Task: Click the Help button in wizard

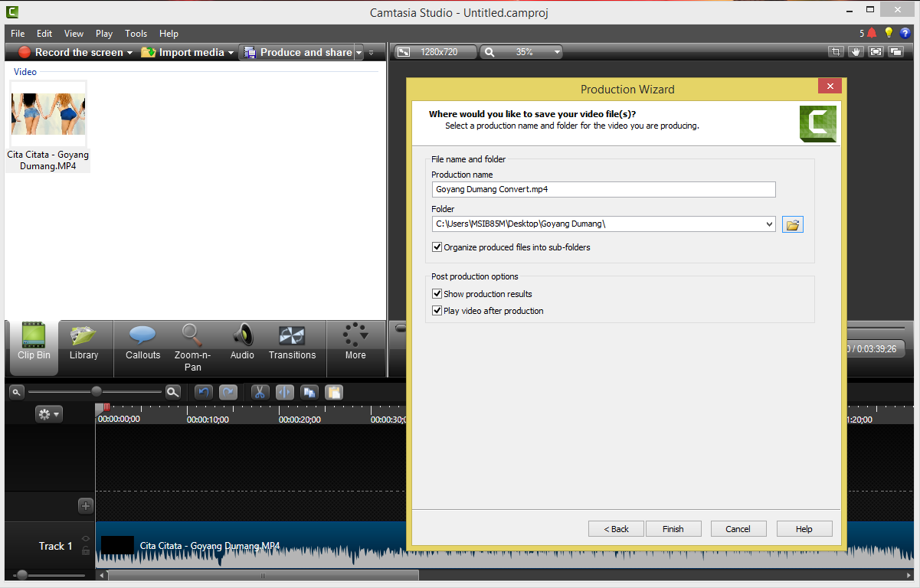Action: pyautogui.click(x=804, y=529)
